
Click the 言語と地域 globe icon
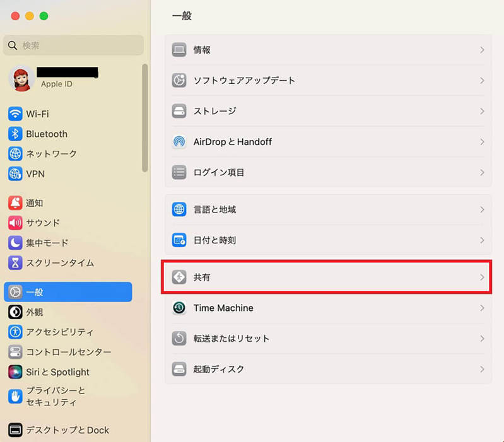[x=179, y=209]
